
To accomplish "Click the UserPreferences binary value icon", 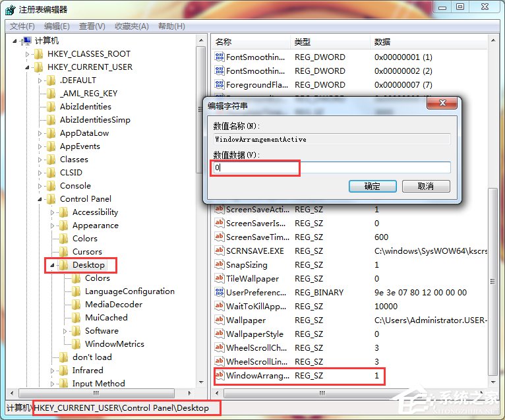I will [220, 293].
